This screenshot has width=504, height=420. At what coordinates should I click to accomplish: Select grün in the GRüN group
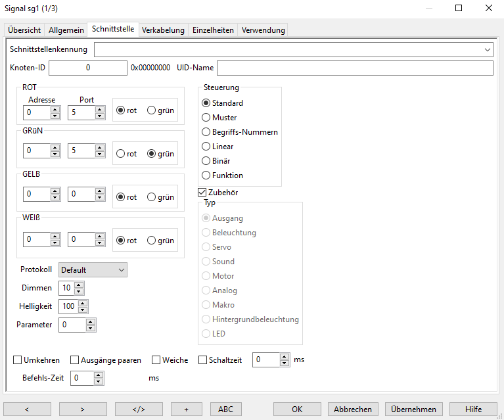point(160,154)
